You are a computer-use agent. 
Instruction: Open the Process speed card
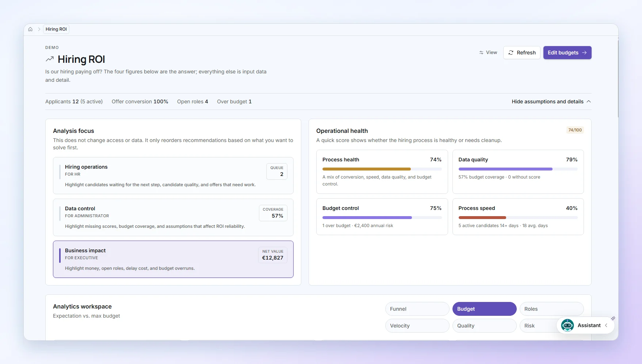click(518, 217)
